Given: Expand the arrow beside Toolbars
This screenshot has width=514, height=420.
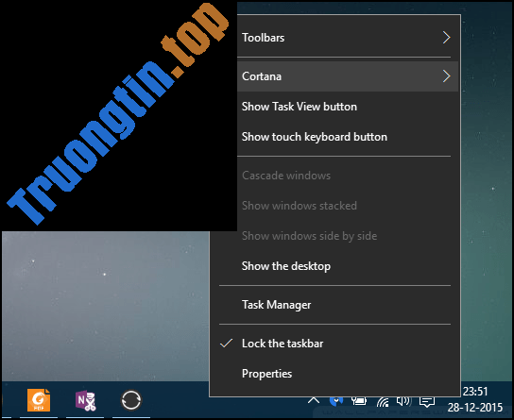Looking at the screenshot, I should pos(447,38).
